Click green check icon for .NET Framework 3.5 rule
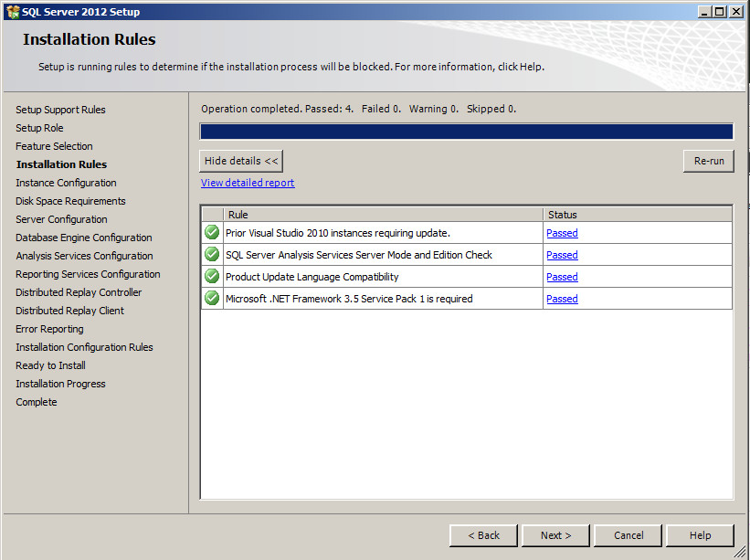750x560 pixels. (x=212, y=299)
